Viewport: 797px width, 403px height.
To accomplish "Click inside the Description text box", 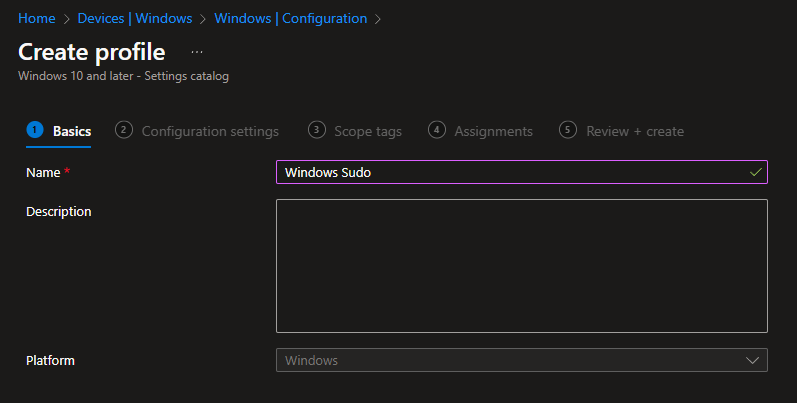I will [521, 265].
